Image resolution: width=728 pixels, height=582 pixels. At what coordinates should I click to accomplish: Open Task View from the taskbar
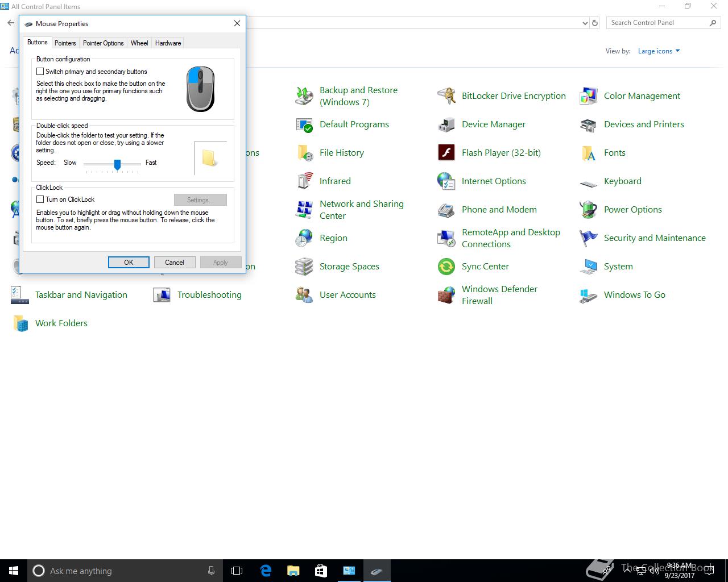pyautogui.click(x=237, y=571)
